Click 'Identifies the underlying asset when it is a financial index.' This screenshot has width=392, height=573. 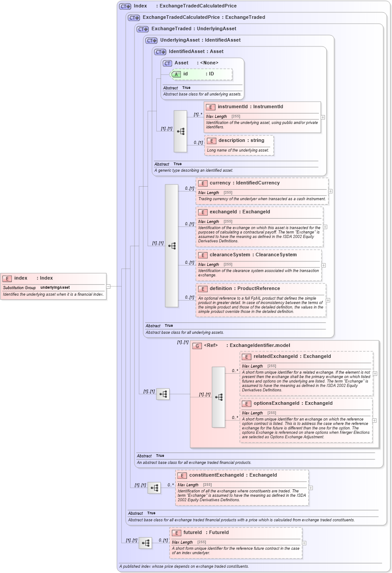click(x=53, y=295)
